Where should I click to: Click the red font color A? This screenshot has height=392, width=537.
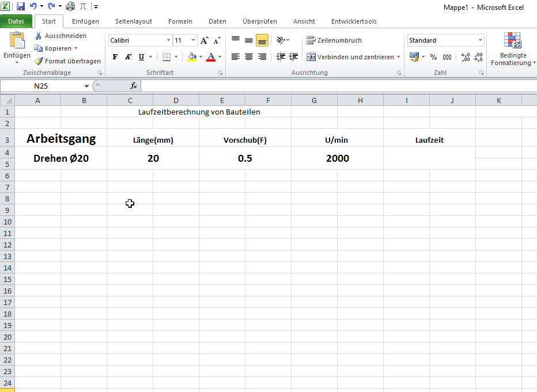211,57
